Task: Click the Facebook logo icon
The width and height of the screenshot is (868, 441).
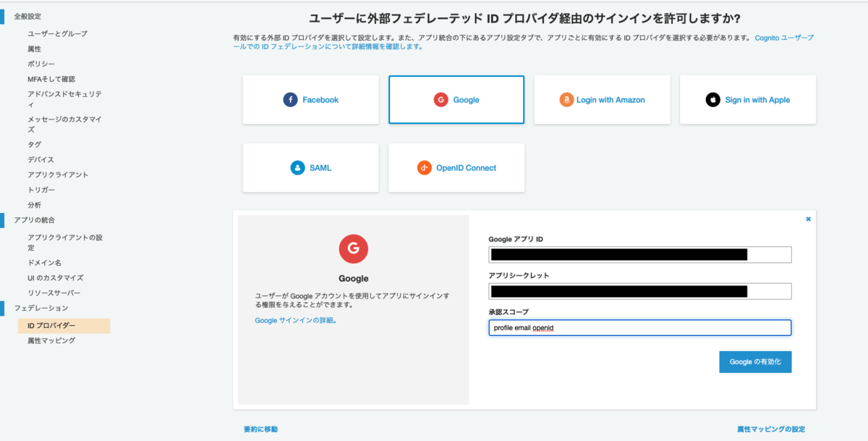Action: [291, 100]
